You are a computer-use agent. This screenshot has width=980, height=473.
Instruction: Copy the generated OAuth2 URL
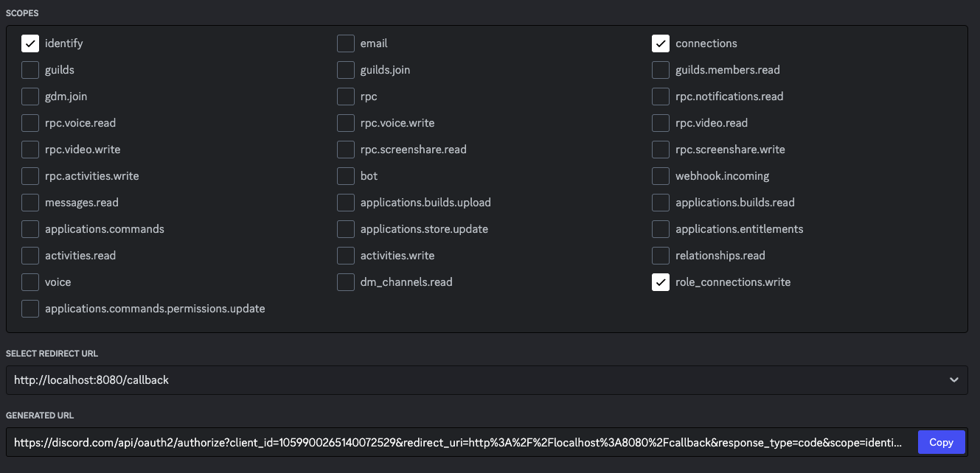[x=942, y=442]
